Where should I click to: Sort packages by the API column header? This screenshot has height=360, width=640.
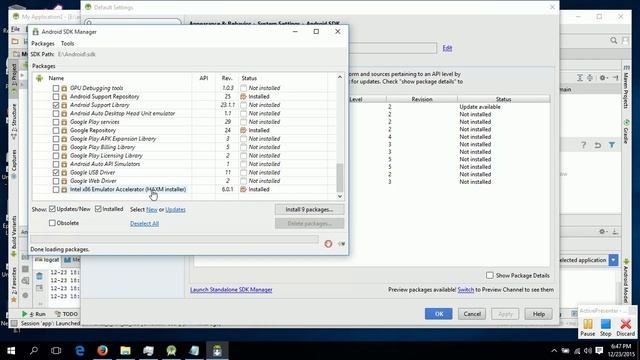(x=204, y=78)
